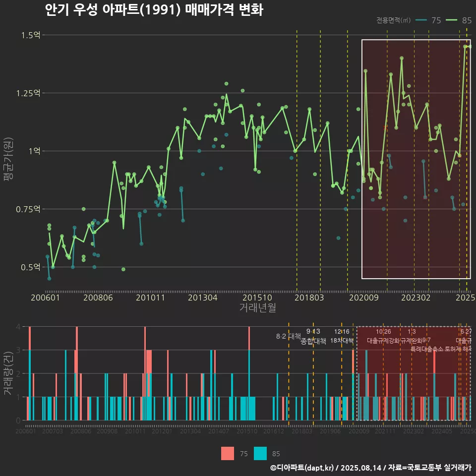Click '200601' on the price chart x-axis
The height and width of the screenshot is (476, 476).
click(x=45, y=297)
